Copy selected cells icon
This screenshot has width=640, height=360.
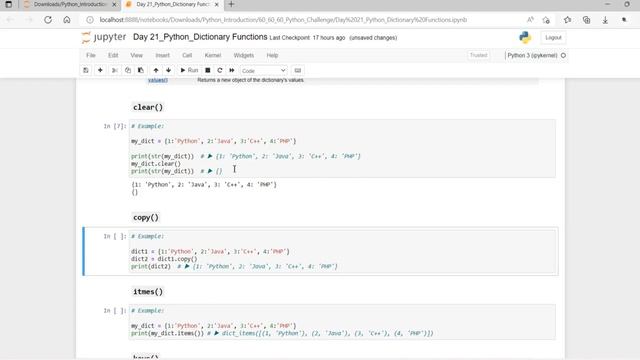tap(128, 70)
